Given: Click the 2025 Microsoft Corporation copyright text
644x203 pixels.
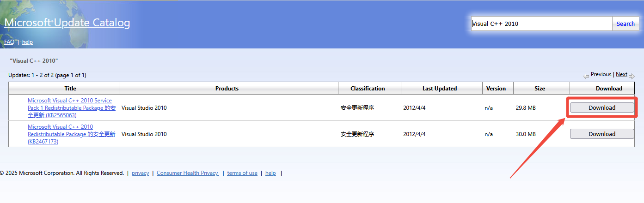Looking at the screenshot, I should [62, 173].
